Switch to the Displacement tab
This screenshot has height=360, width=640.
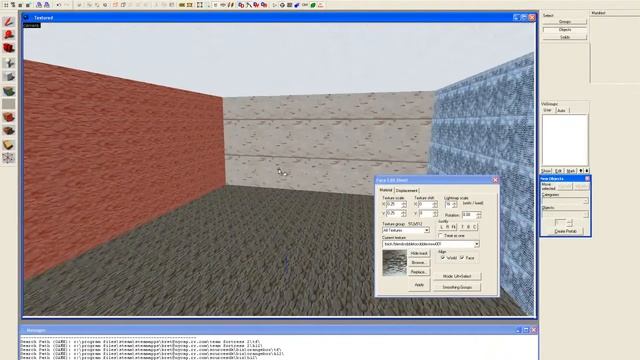pyautogui.click(x=407, y=191)
